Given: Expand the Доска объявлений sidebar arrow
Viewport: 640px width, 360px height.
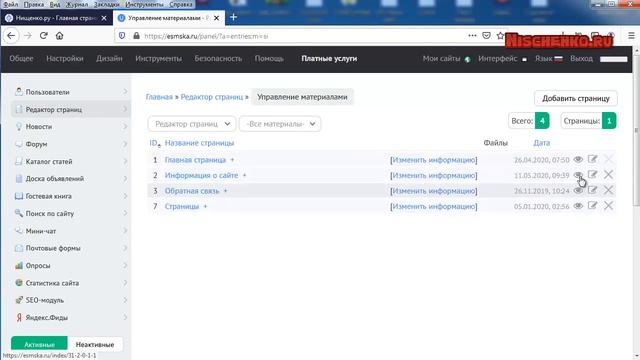Looking at the screenshot, I should (x=125, y=179).
